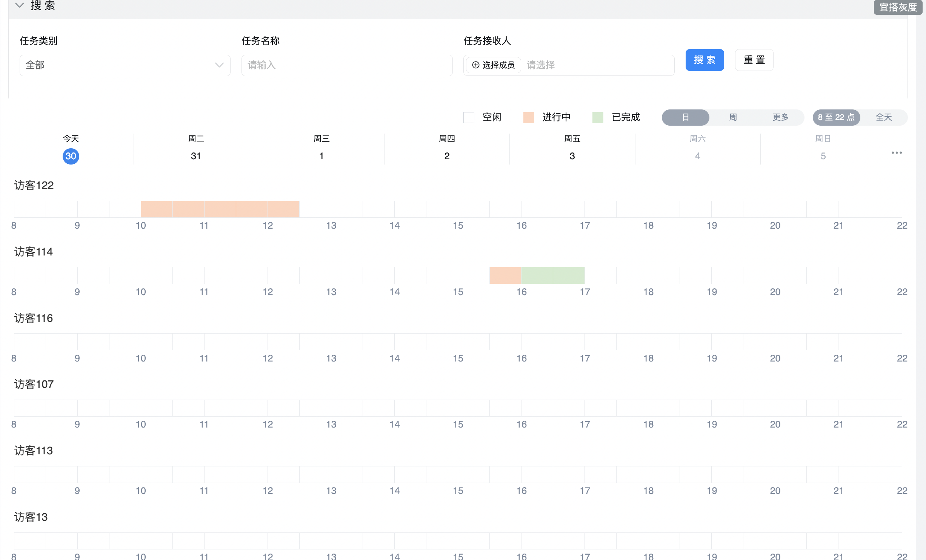926x560 pixels.
Task: Click 访客114's orange in-progress block
Action: (x=505, y=275)
